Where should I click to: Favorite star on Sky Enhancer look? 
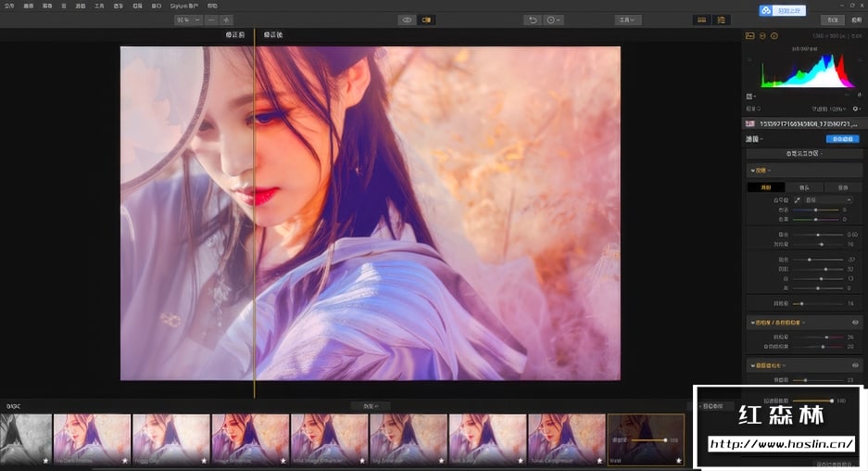click(441, 461)
